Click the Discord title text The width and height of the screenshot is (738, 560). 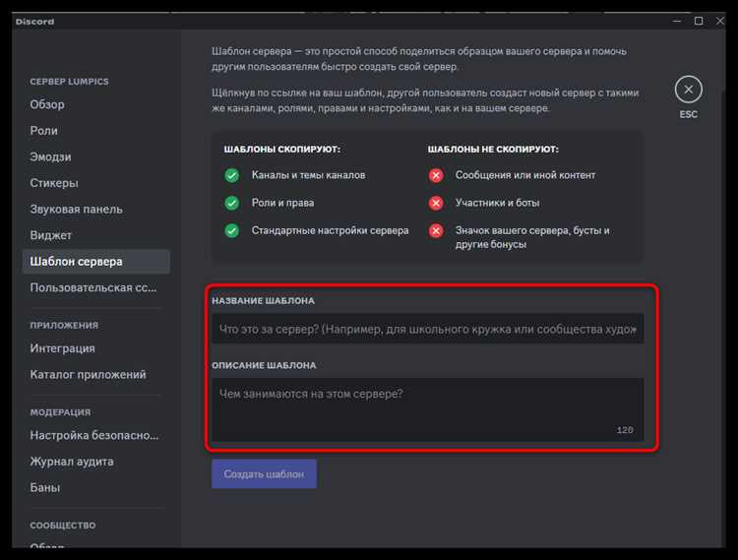pos(34,22)
